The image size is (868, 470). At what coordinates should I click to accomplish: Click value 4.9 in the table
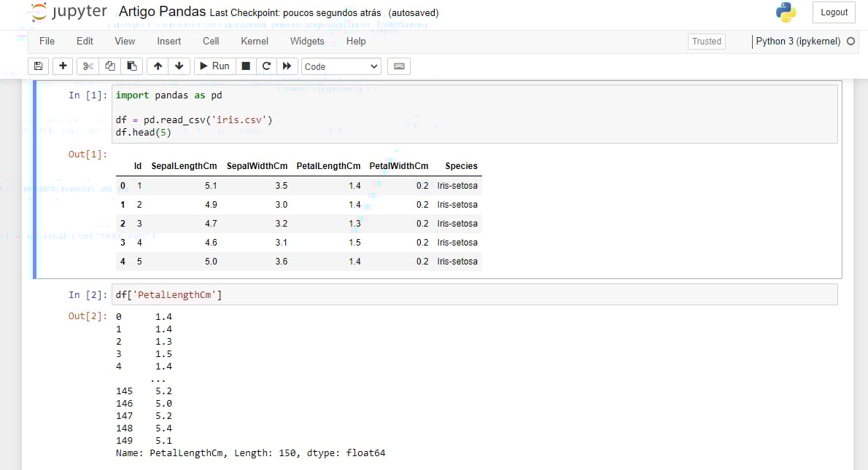tap(211, 205)
